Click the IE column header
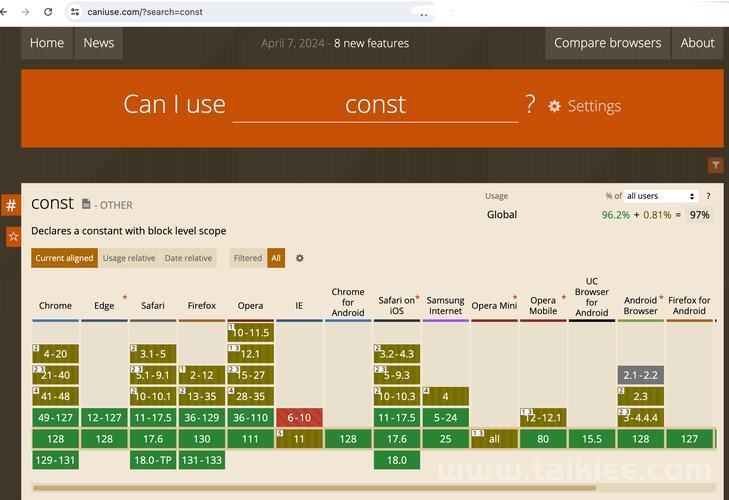Viewport: 729px width, 500px height. click(299, 306)
